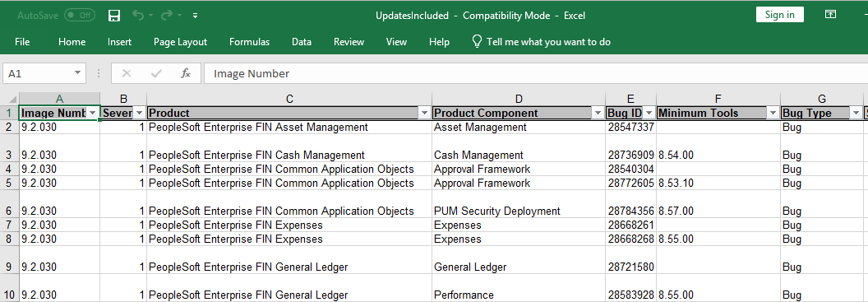The width and height of the screenshot is (868, 302).
Task: Select column A header
Action: [x=60, y=99]
